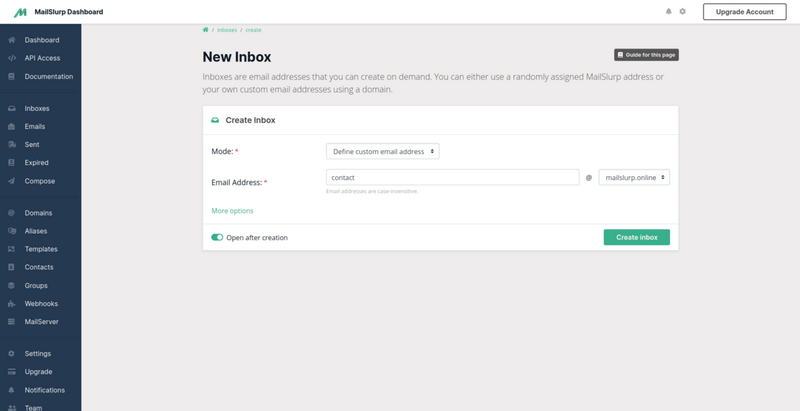Viewport: 800px width, 411px height.
Task: Click the Documentation sidebar icon
Action: (x=12, y=76)
